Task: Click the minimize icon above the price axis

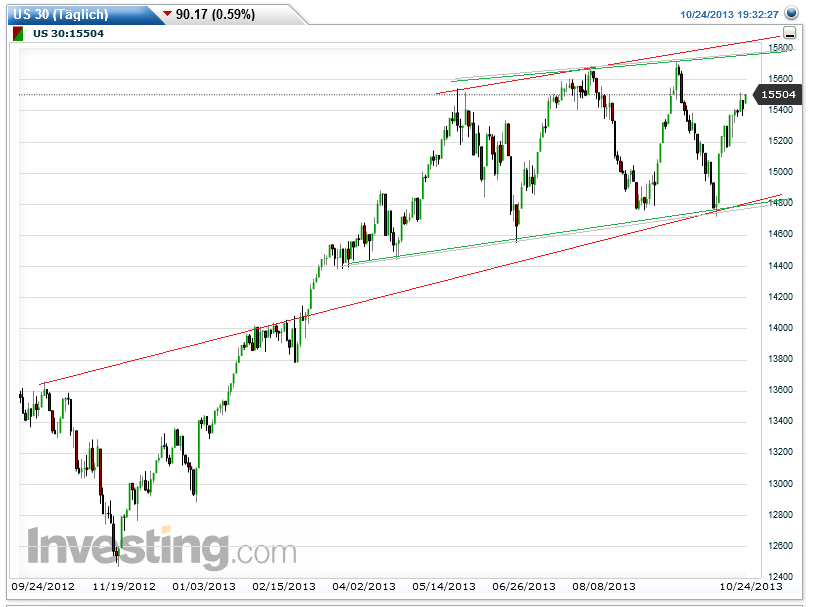Action: [x=789, y=33]
